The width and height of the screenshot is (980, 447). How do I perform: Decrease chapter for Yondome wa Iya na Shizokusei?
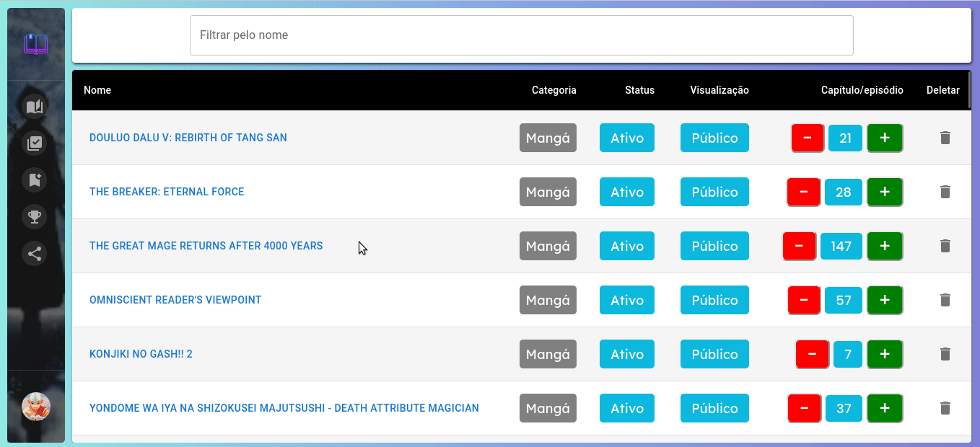click(804, 408)
